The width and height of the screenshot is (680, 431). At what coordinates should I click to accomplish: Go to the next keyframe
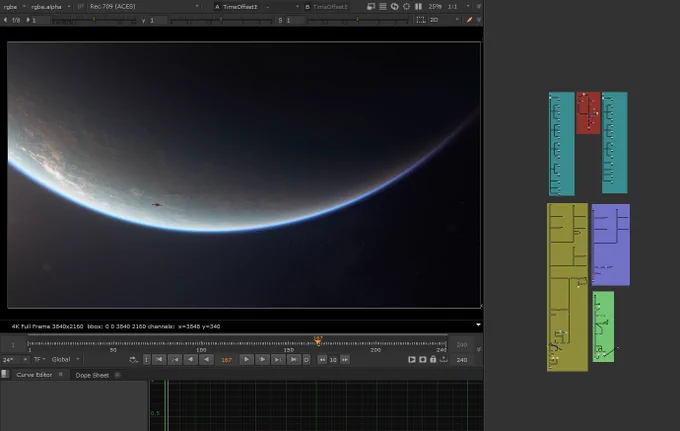click(x=278, y=359)
